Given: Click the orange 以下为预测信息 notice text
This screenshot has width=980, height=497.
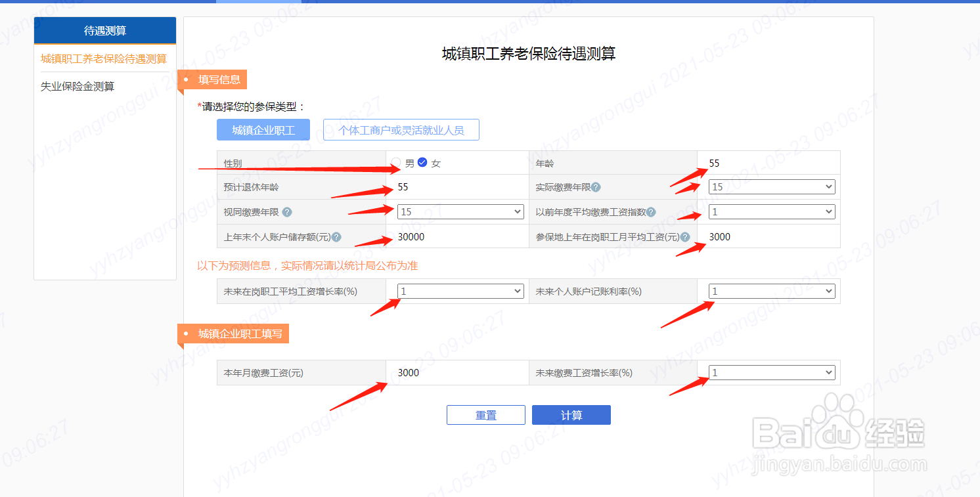Looking at the screenshot, I should [307, 265].
